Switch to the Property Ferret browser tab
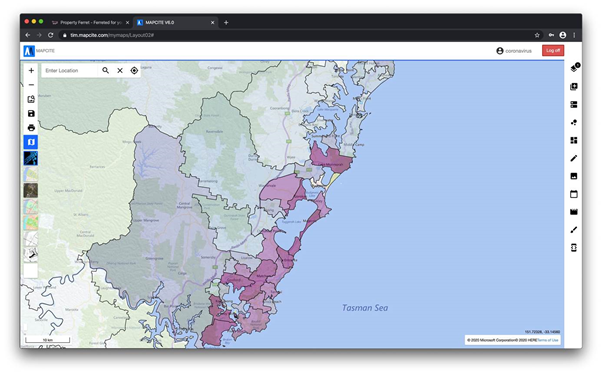The height and width of the screenshot is (375, 602). tap(91, 23)
